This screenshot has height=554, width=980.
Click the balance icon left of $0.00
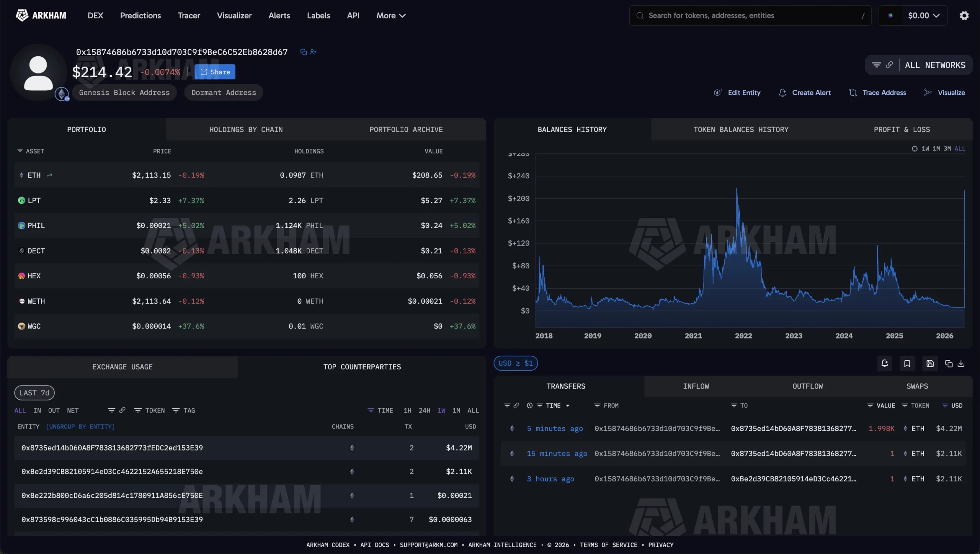(x=890, y=16)
